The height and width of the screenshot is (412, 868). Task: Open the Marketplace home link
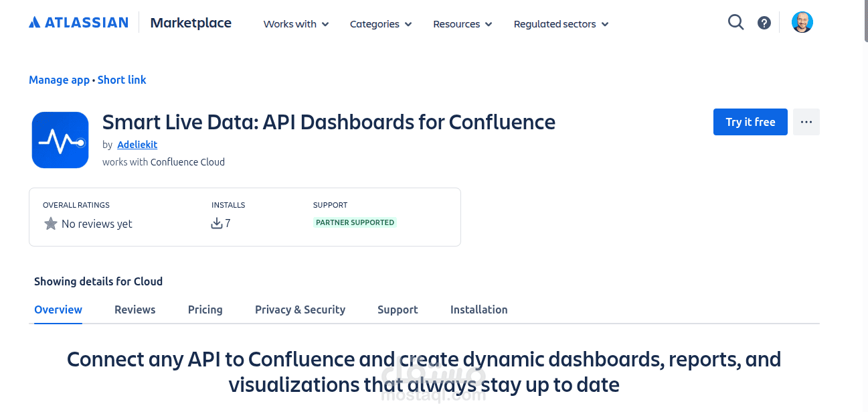point(191,23)
